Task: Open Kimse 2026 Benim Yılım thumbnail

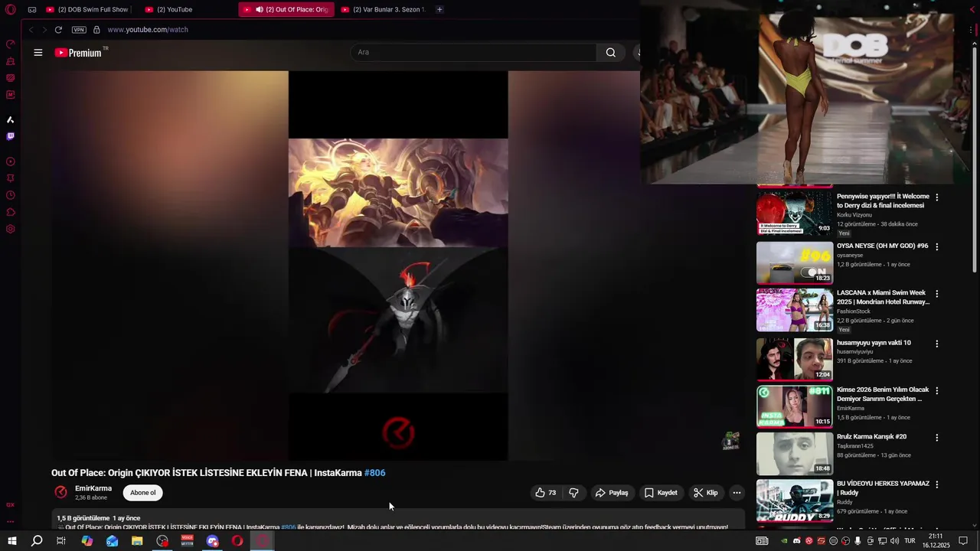Action: pos(795,406)
